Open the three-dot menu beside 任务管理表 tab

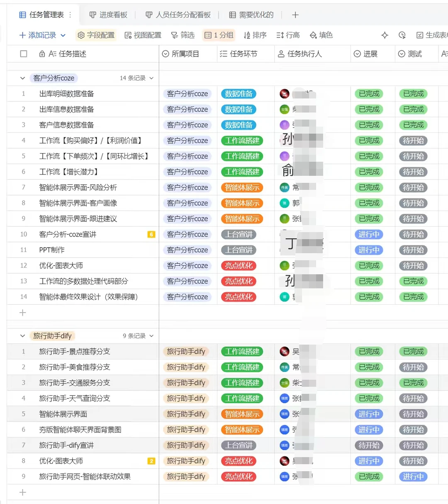pyautogui.click(x=70, y=15)
